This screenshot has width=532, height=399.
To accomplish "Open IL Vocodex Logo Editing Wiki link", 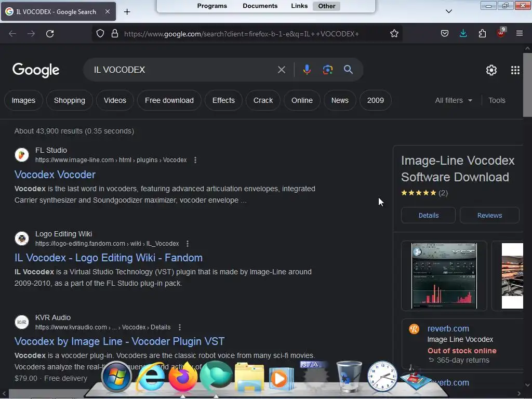I will pyautogui.click(x=109, y=258).
